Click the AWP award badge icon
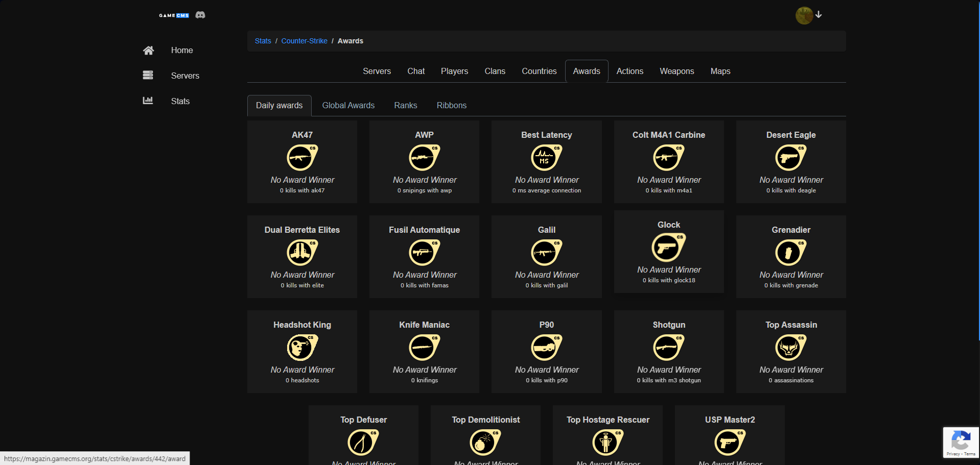Viewport: 980px width, 465px height. click(x=424, y=157)
